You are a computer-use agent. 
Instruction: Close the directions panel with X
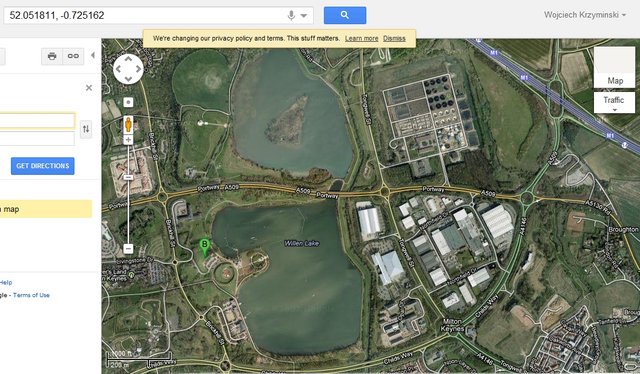click(x=89, y=88)
